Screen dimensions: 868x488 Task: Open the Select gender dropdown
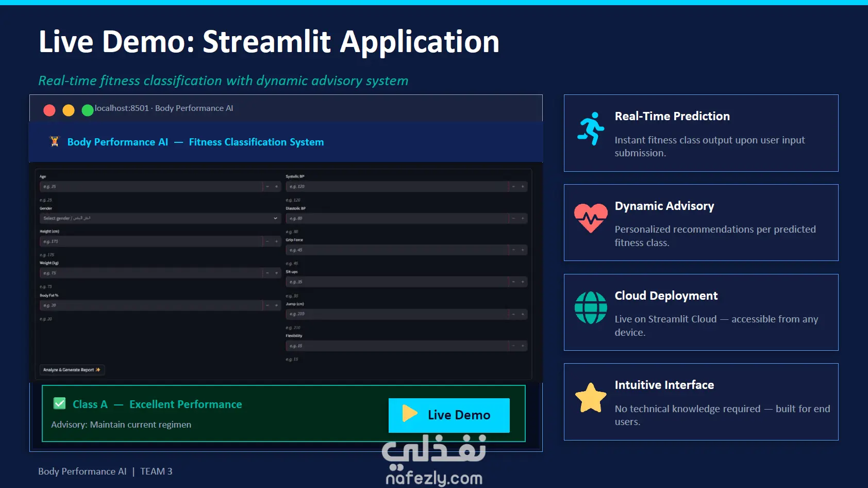click(x=160, y=218)
